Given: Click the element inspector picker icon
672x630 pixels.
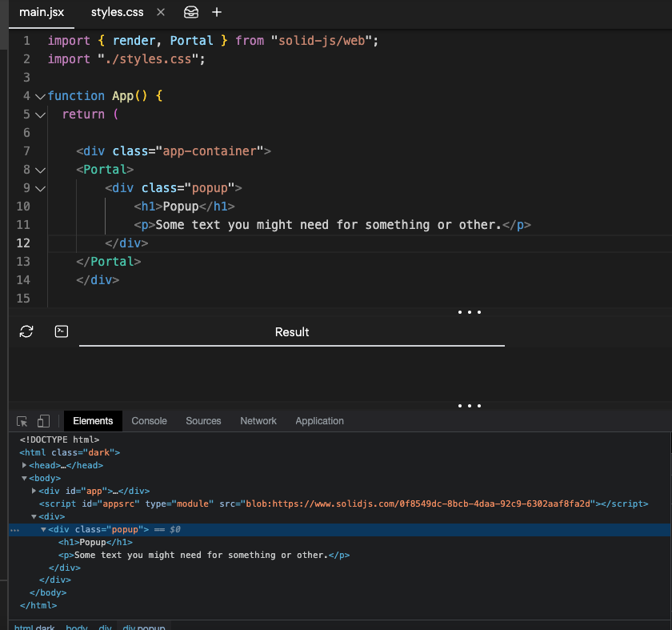Looking at the screenshot, I should 22,422.
